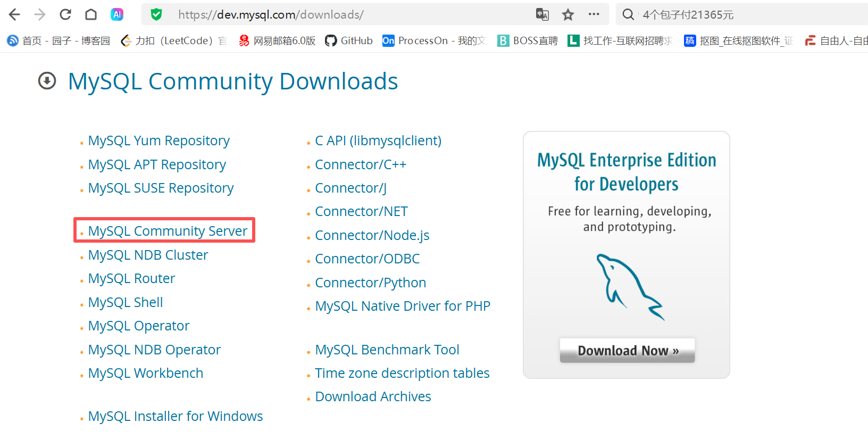The width and height of the screenshot is (868, 439).
Task: Open MySQL Router
Action: click(131, 278)
